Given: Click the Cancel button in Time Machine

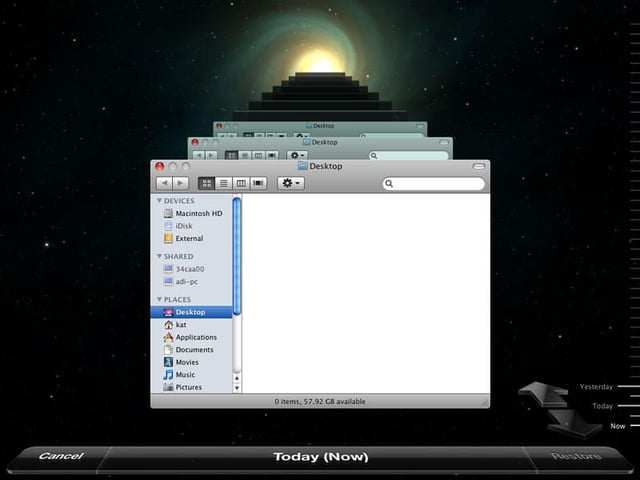Looking at the screenshot, I should coord(61,456).
